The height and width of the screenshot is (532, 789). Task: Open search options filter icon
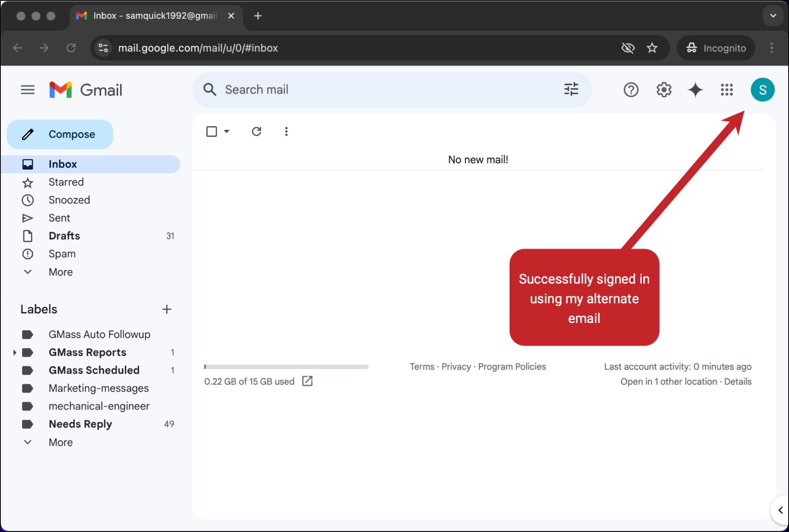coord(571,90)
